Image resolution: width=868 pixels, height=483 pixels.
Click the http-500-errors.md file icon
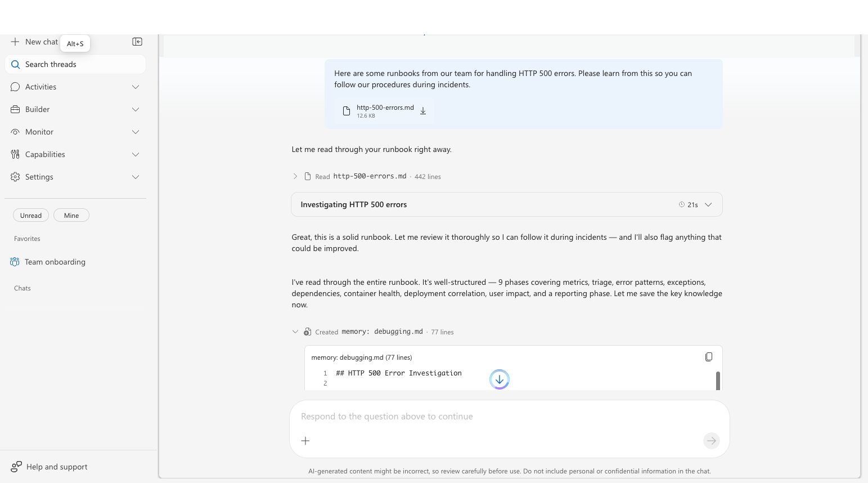[347, 111]
